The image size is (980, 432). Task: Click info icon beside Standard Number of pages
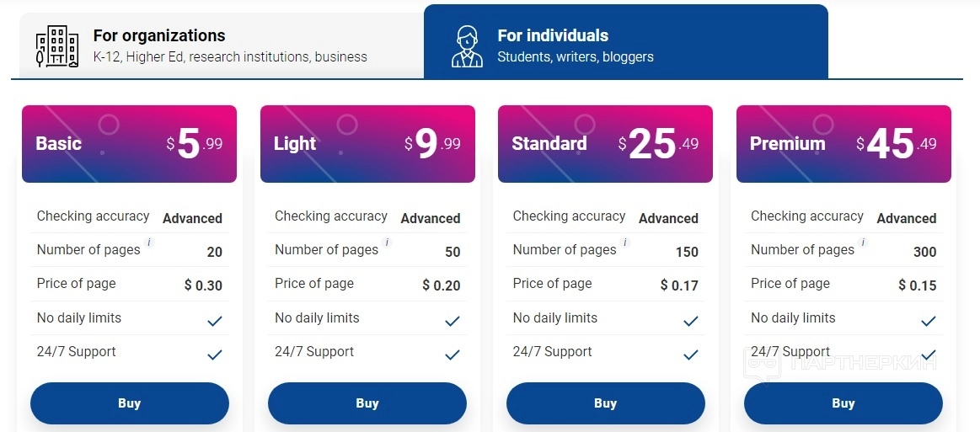(x=625, y=243)
